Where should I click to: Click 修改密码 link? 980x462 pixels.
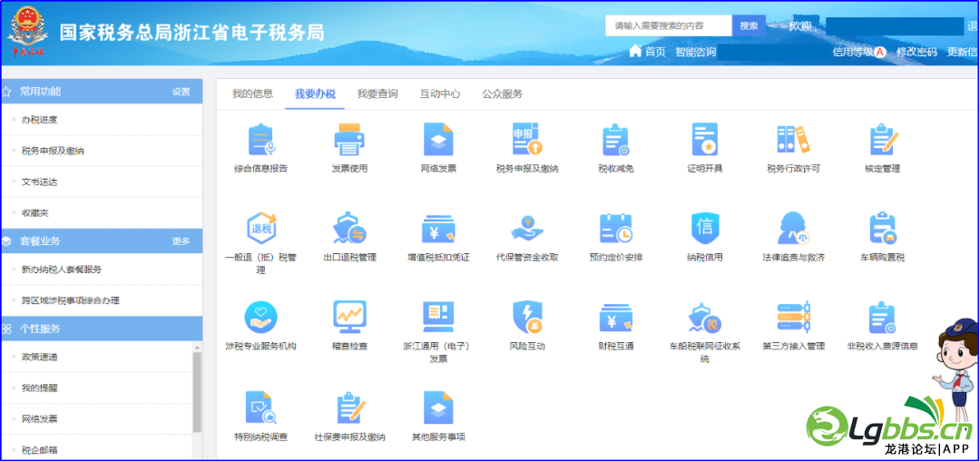click(x=916, y=52)
